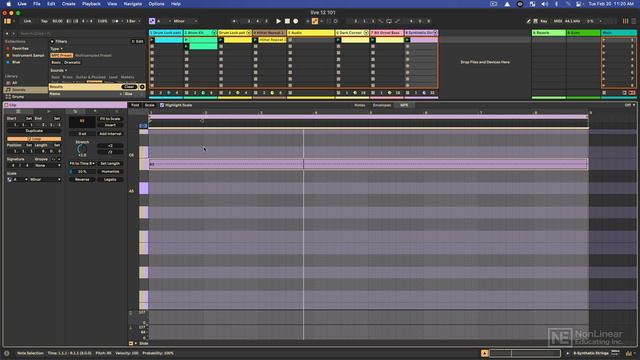Launch the second clip in Boom Kit track

[187, 47]
